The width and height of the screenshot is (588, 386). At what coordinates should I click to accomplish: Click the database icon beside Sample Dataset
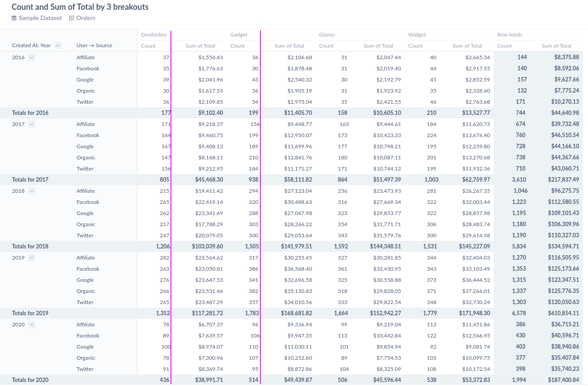tap(13, 18)
